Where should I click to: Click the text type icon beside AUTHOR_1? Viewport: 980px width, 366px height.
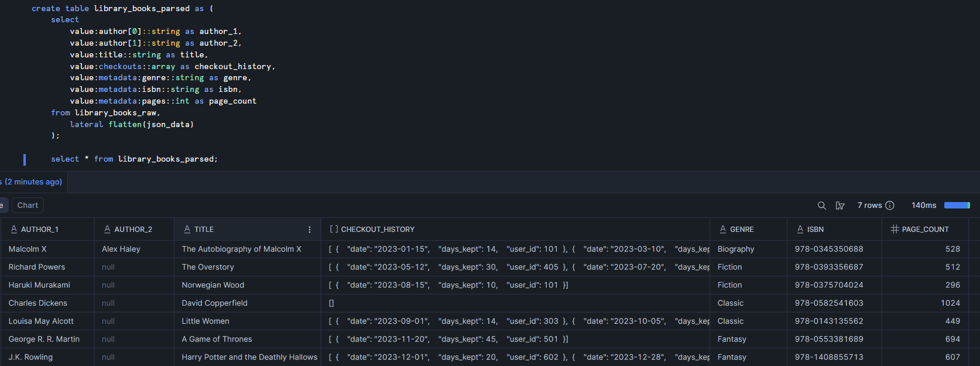13,230
